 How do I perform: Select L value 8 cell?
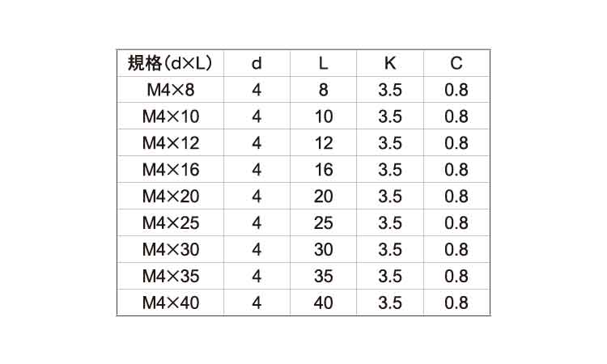tap(324, 90)
